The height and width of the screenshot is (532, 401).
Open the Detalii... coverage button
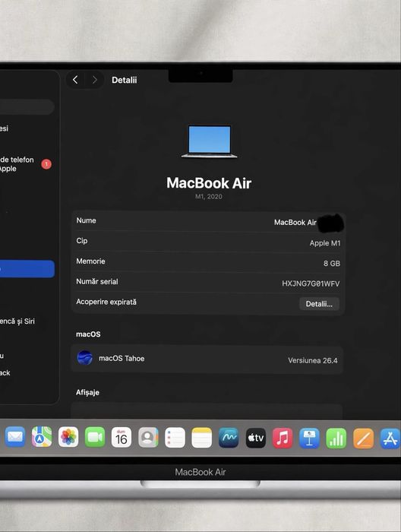[319, 304]
